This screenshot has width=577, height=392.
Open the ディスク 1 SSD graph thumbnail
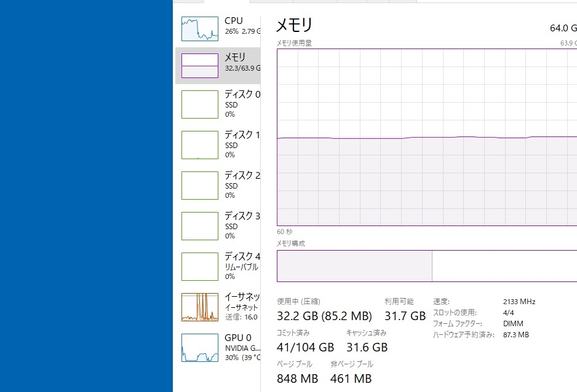coord(200,145)
